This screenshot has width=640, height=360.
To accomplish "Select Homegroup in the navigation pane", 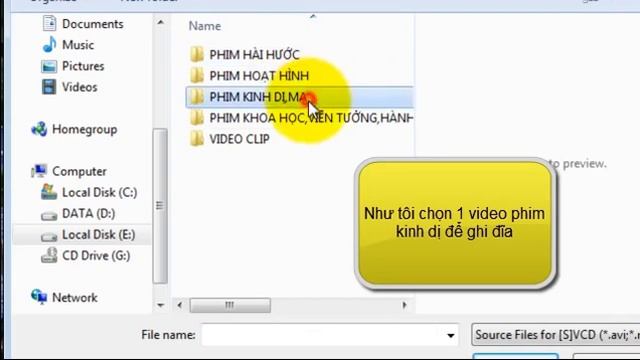I will tap(84, 129).
